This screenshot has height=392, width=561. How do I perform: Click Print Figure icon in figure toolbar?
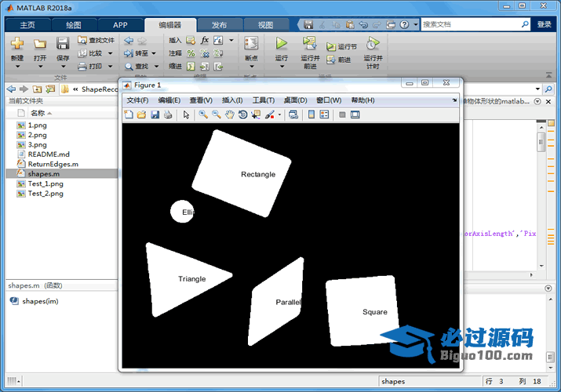pos(168,114)
